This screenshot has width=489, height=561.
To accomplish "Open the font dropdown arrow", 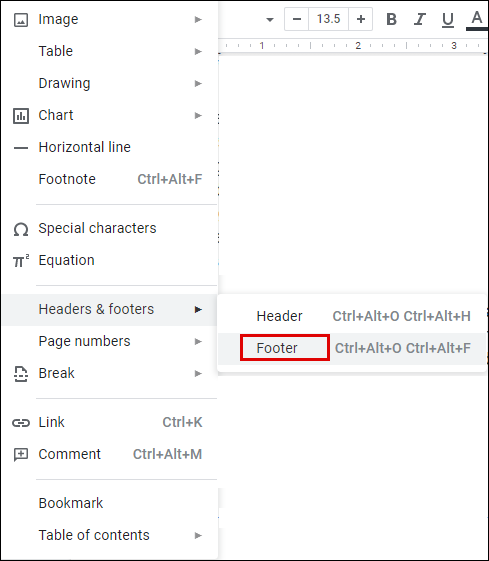I will [270, 19].
